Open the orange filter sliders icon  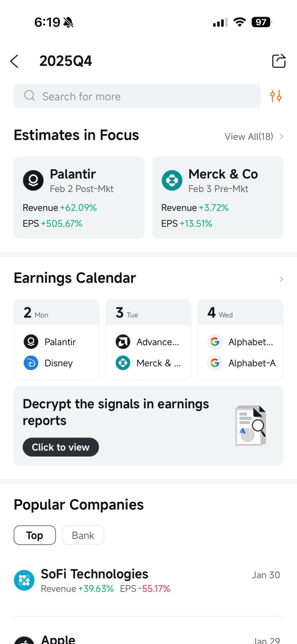click(276, 96)
